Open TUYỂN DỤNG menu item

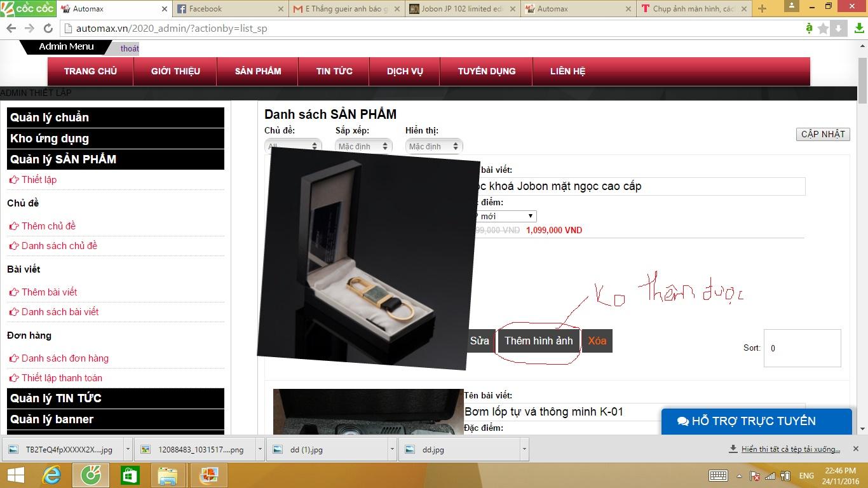[x=487, y=71]
